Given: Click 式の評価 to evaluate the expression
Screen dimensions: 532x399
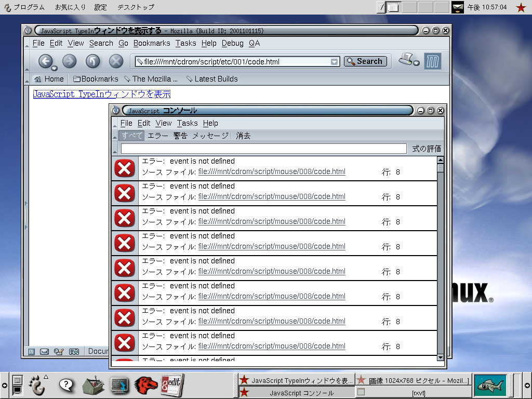Looking at the screenshot, I should coord(427,149).
